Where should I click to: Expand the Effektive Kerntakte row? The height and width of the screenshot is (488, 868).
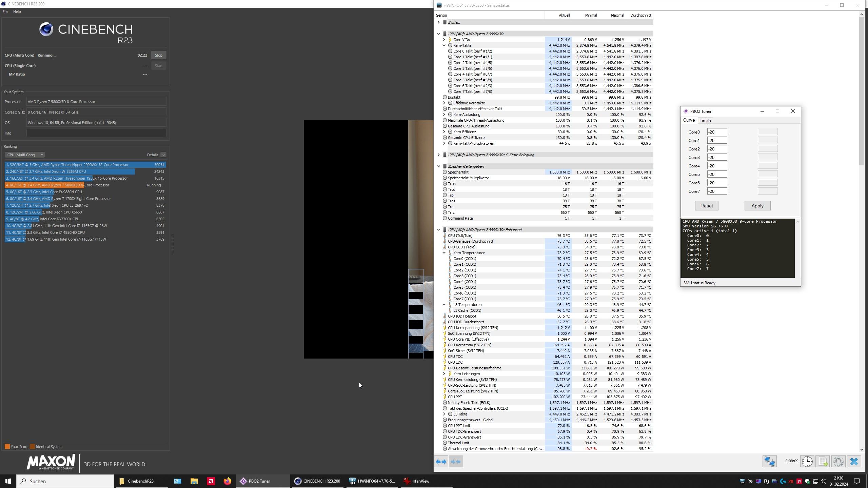click(444, 103)
